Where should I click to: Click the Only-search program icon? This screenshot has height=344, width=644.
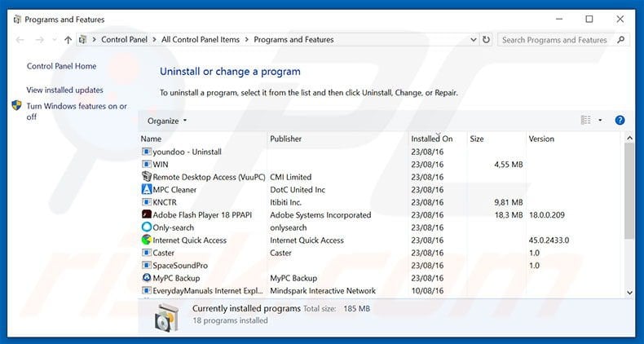146,227
